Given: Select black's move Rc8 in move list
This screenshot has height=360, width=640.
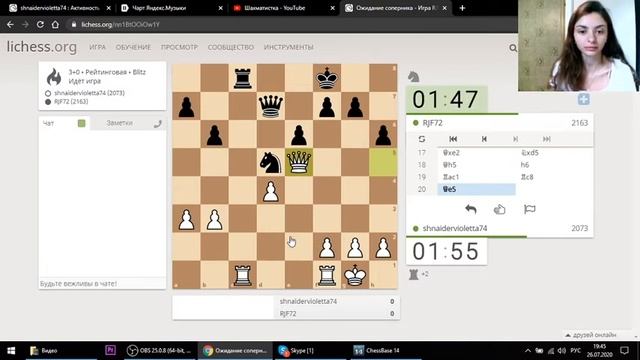Looking at the screenshot, I should pyautogui.click(x=554, y=177).
